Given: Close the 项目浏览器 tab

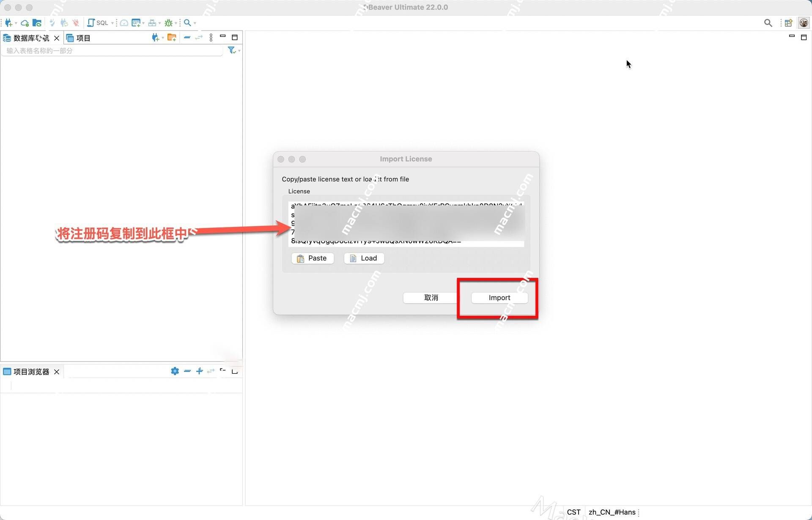Looking at the screenshot, I should [57, 372].
